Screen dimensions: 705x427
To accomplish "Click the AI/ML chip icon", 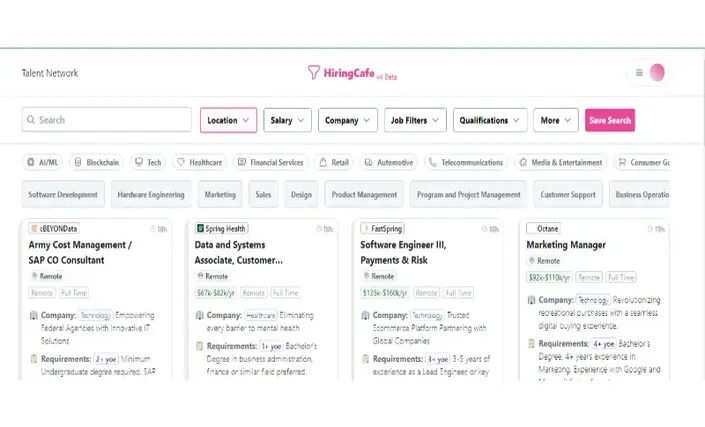I will click(x=31, y=162).
